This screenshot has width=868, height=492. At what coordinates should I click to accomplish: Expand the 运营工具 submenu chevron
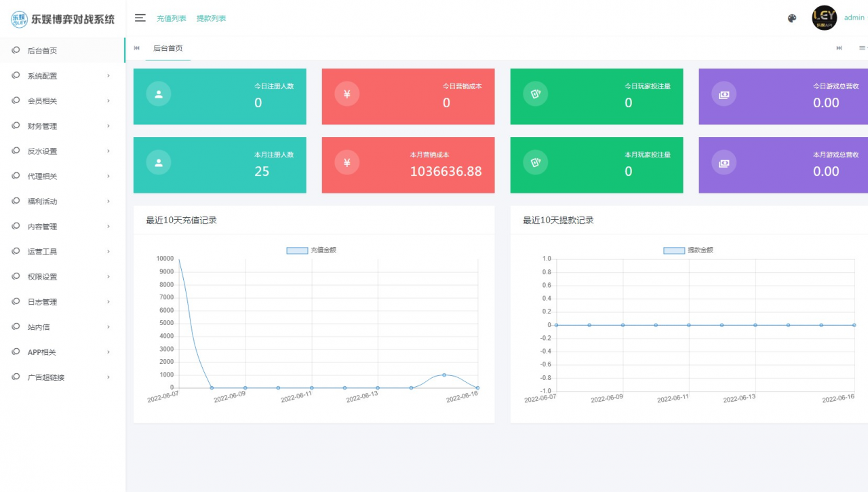click(108, 251)
